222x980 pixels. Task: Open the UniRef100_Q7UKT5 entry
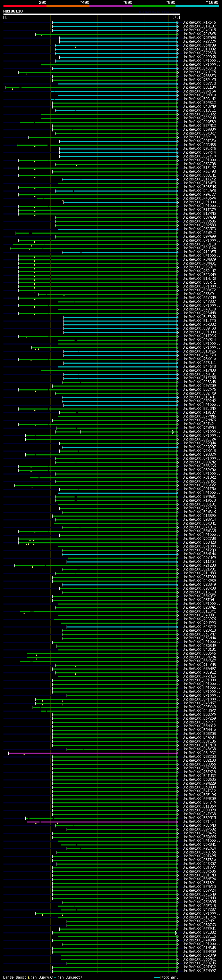coord(199,72)
